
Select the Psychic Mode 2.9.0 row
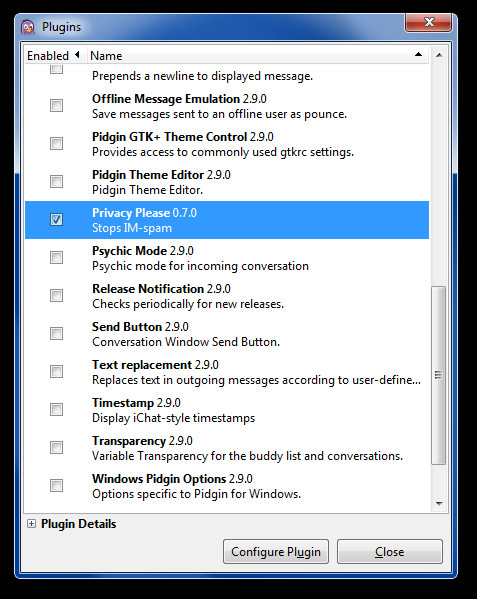pos(227,258)
